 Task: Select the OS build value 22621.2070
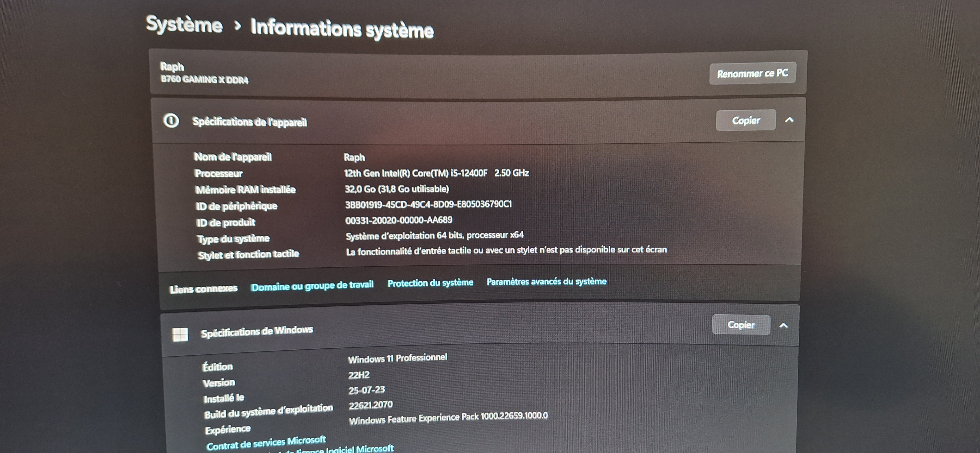coord(371,405)
